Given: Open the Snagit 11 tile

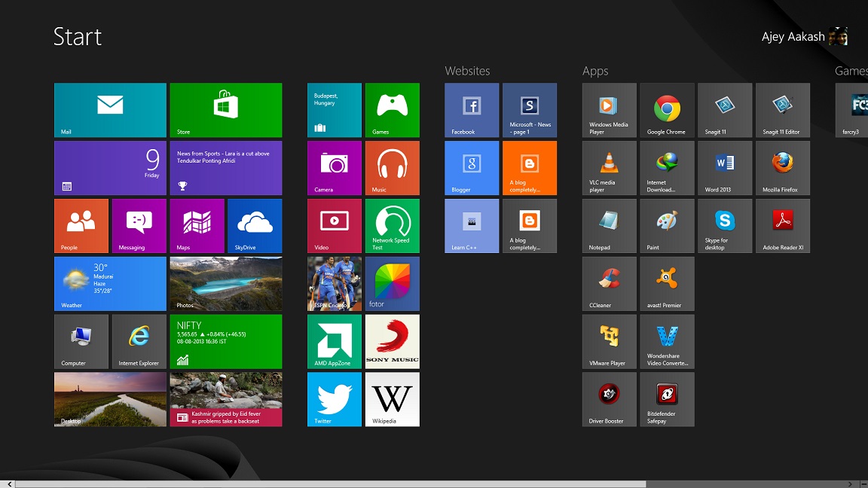Looking at the screenshot, I should [725, 110].
